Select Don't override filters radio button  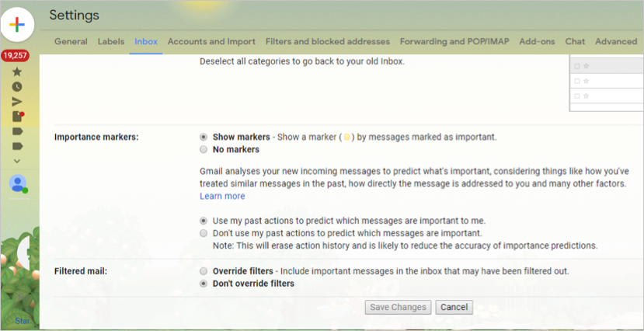[x=204, y=284]
